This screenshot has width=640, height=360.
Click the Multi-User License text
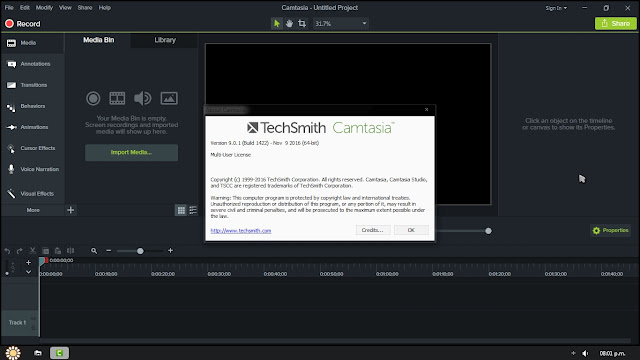231,155
